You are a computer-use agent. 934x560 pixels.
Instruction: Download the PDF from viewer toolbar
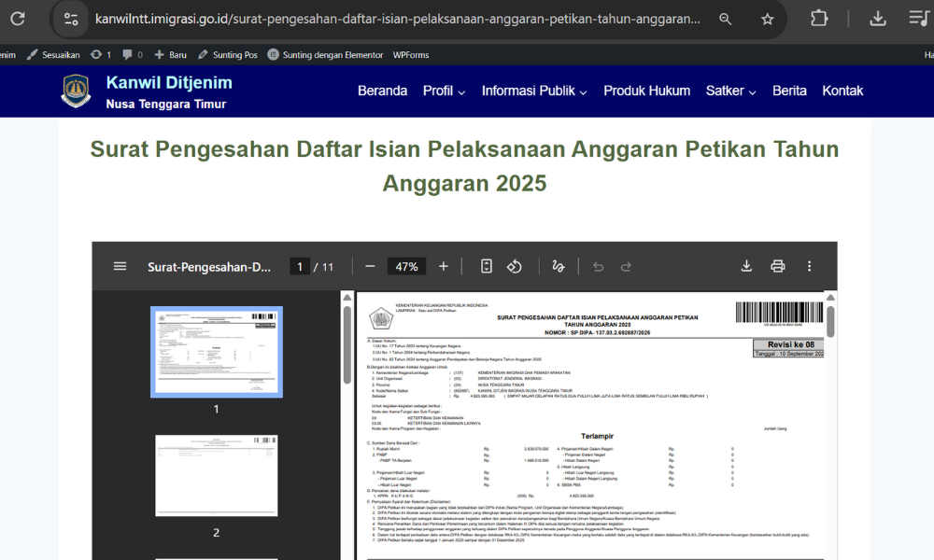click(746, 266)
